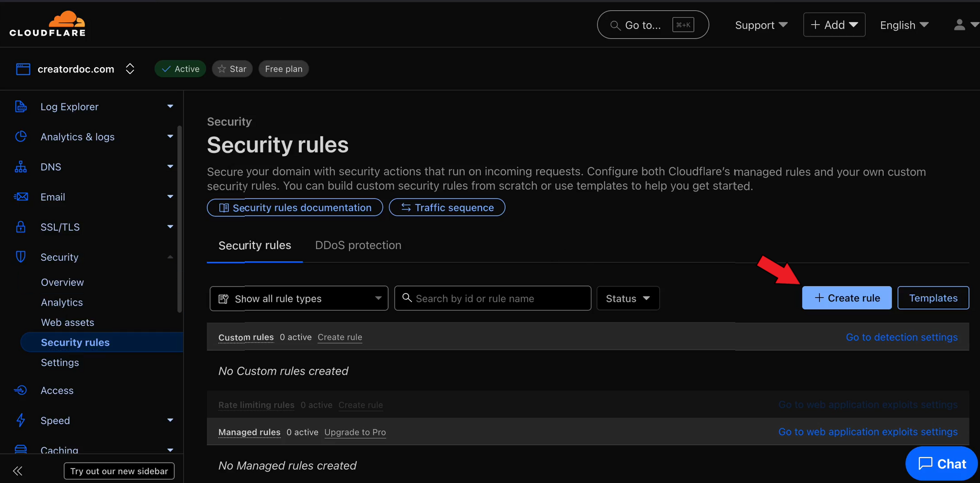The height and width of the screenshot is (483, 980).
Task: Collapse the sidebar with double-chevron icon
Action: [x=18, y=471]
